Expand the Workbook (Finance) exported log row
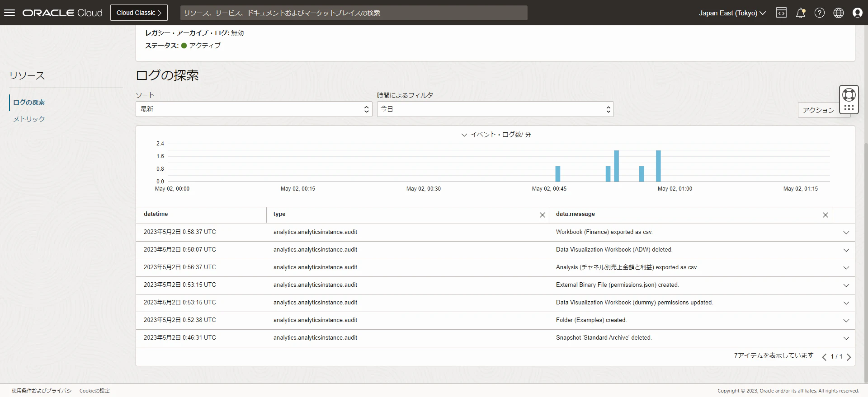The width and height of the screenshot is (868, 397). [846, 233]
